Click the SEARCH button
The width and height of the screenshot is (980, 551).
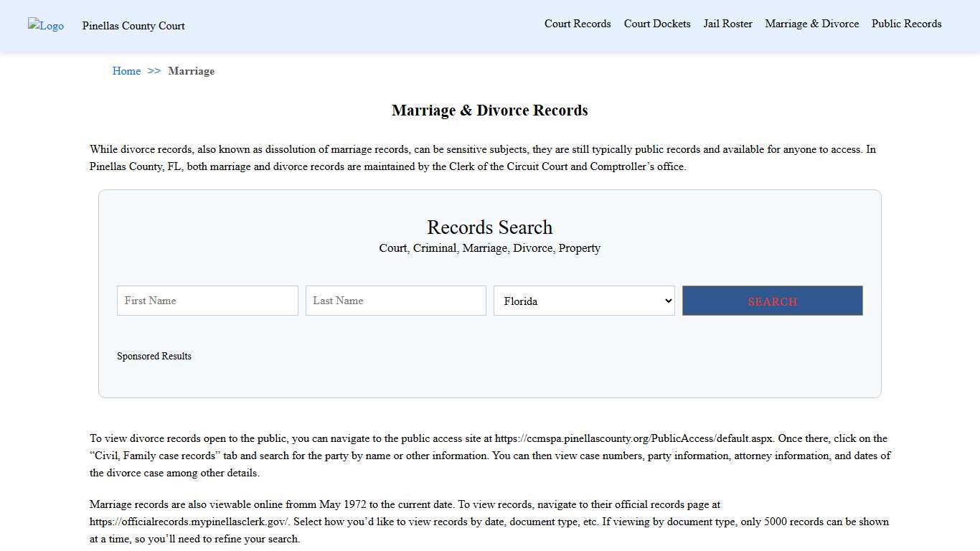pos(772,301)
